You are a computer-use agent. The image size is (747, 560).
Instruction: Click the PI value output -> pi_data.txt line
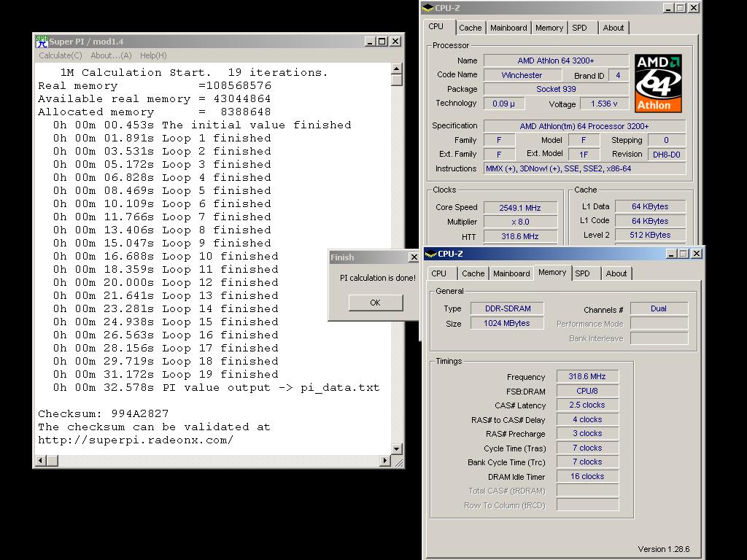click(x=216, y=388)
